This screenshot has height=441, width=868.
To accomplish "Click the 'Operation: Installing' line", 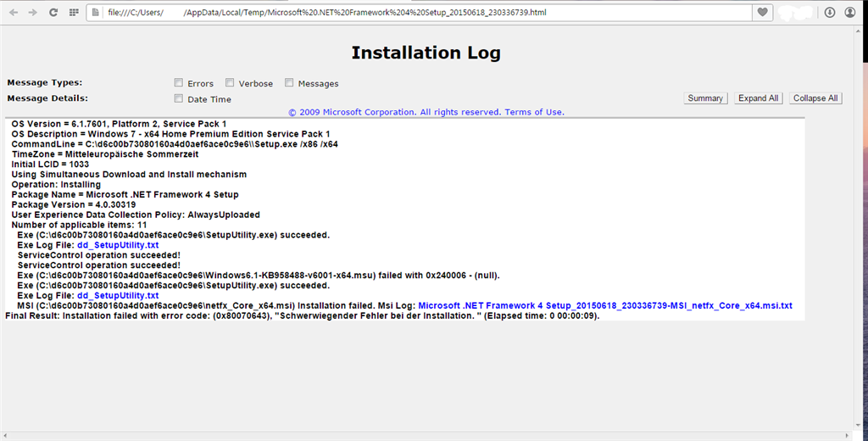I will click(56, 185).
